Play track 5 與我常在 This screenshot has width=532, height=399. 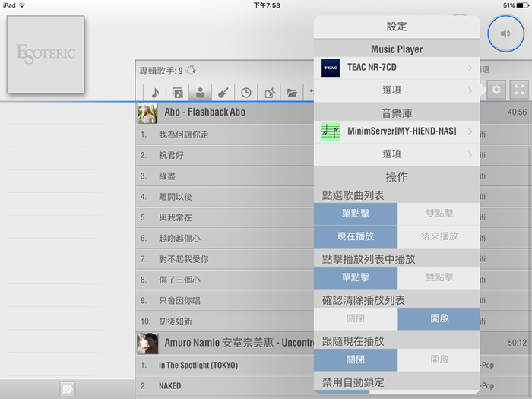[x=225, y=217]
